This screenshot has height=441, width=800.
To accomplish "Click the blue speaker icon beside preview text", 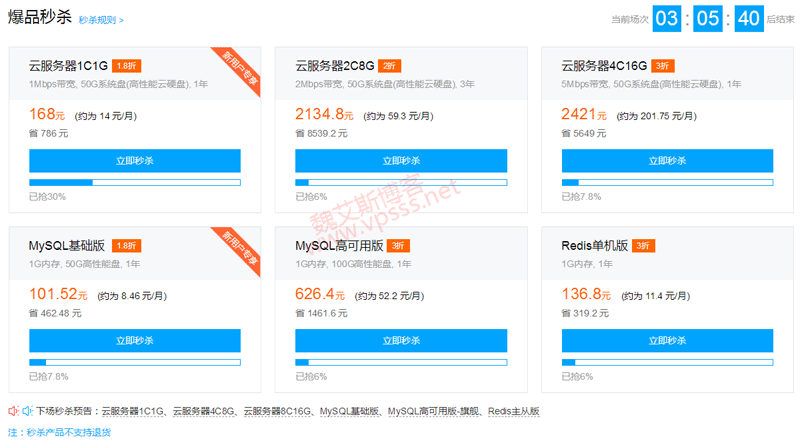I will pos(28,411).
